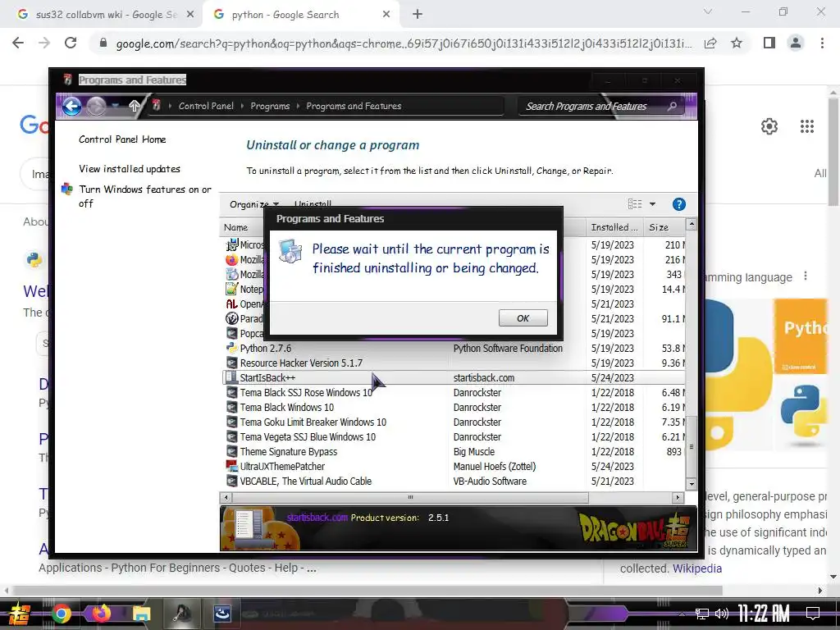Click the program list scroll right arrow
Image resolution: width=840 pixels, height=630 pixels.
(x=678, y=498)
